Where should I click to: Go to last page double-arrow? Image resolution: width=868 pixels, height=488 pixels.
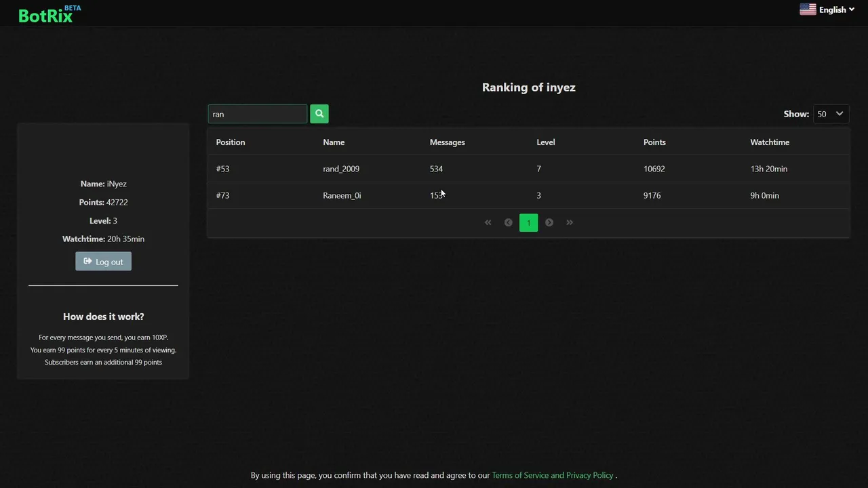[x=570, y=222]
